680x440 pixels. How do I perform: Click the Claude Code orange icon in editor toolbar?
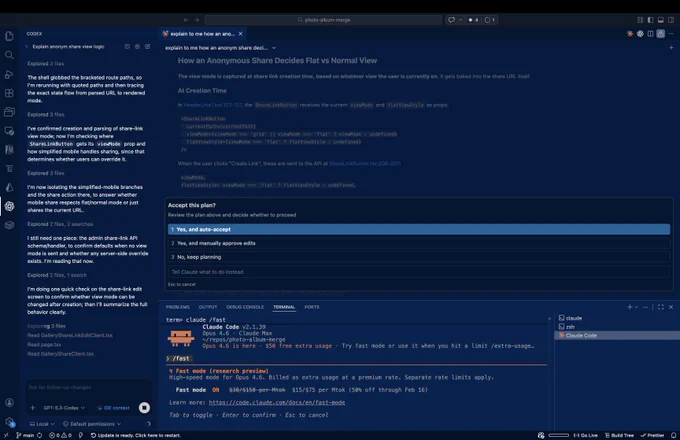tap(630, 34)
